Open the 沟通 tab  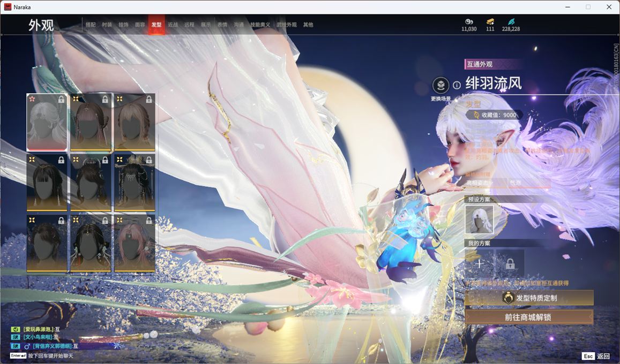(x=239, y=25)
